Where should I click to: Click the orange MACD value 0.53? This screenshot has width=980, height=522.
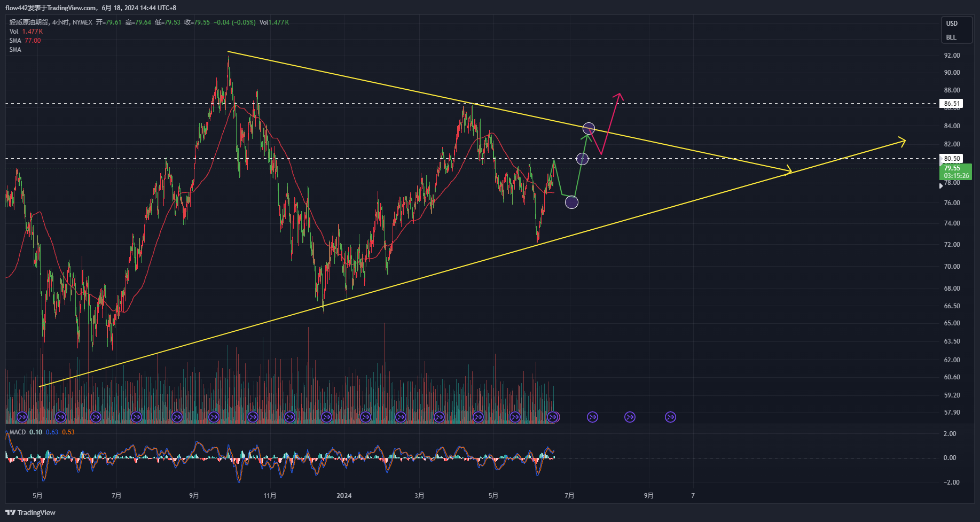[68, 432]
